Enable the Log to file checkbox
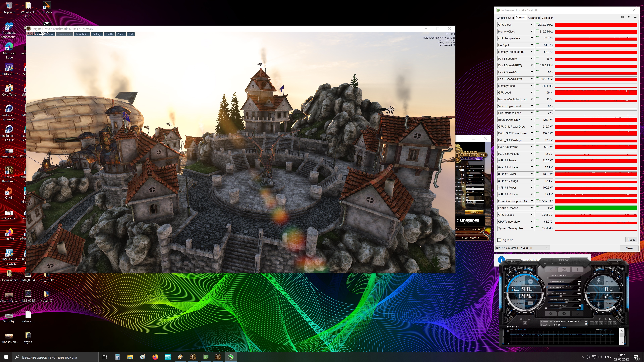644x362 pixels. click(499, 240)
